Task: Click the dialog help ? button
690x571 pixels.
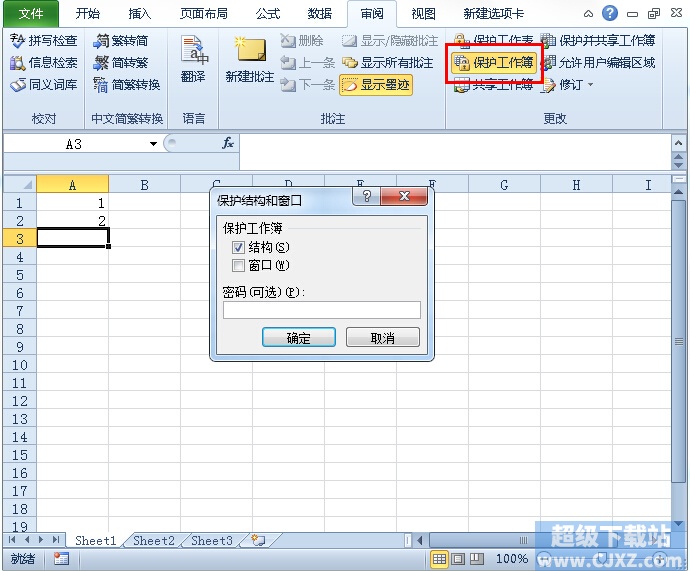Action: tap(367, 196)
